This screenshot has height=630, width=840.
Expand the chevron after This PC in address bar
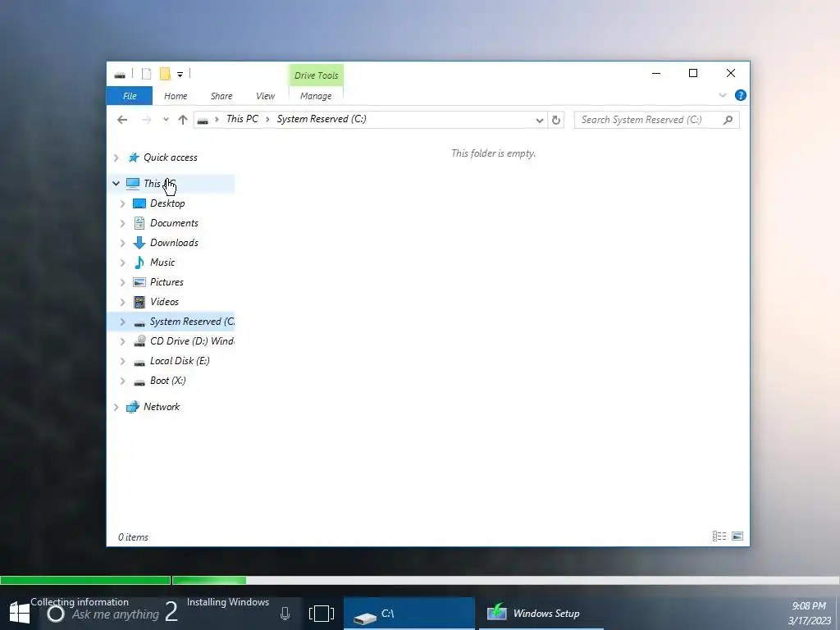click(267, 120)
